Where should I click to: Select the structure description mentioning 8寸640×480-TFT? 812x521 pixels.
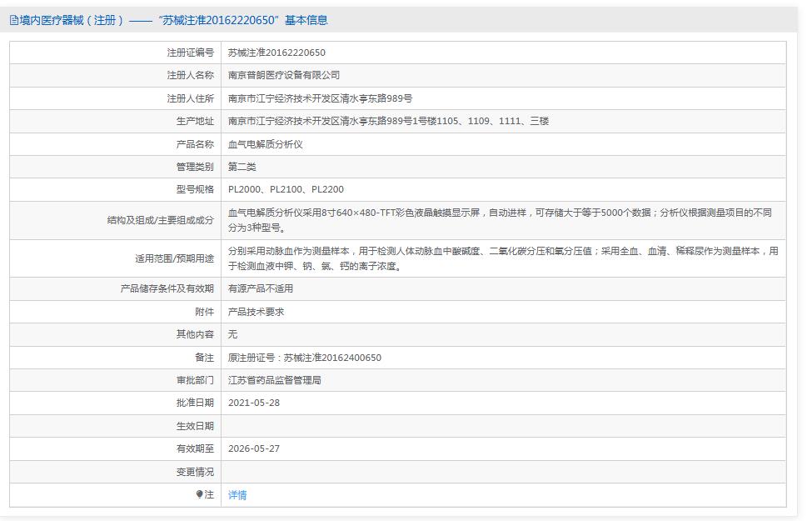pos(501,220)
